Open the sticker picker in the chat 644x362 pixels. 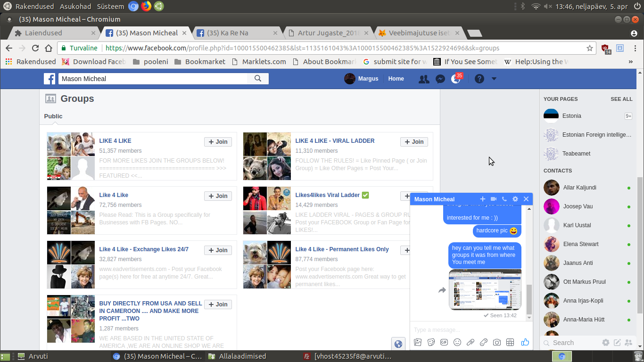pos(431,343)
